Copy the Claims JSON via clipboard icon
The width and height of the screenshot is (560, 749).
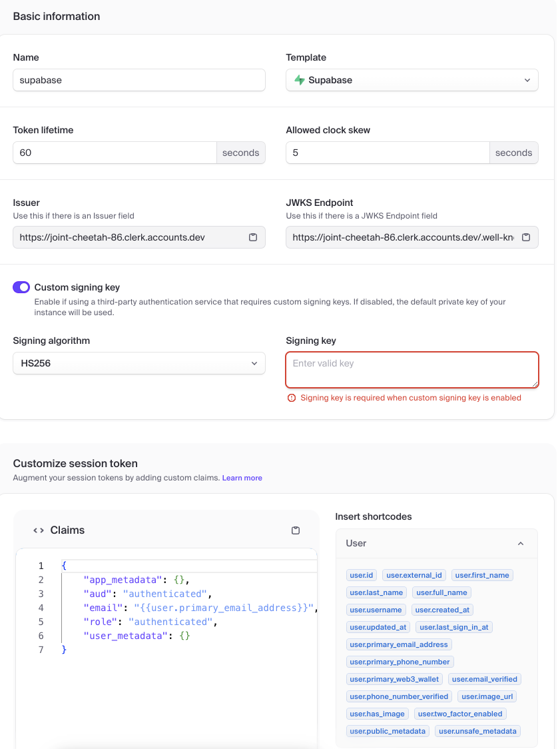click(296, 530)
